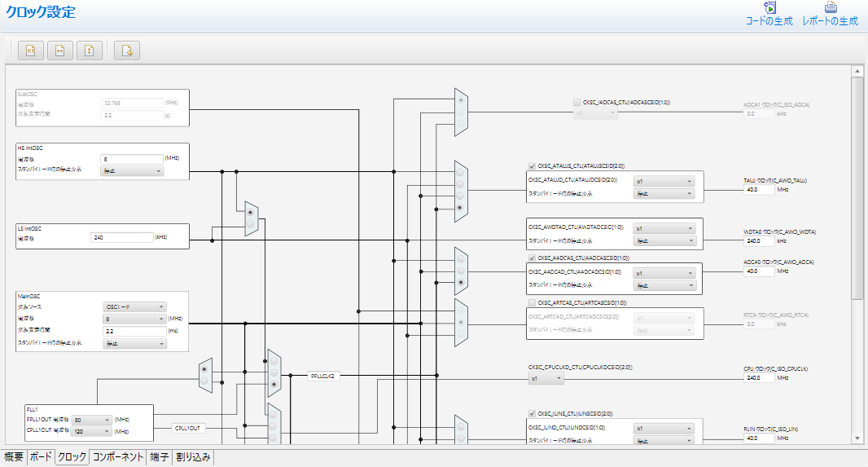Open the PPLL1OUT frequency dropdown
The width and height of the screenshot is (868, 467).
pyautogui.click(x=92, y=421)
